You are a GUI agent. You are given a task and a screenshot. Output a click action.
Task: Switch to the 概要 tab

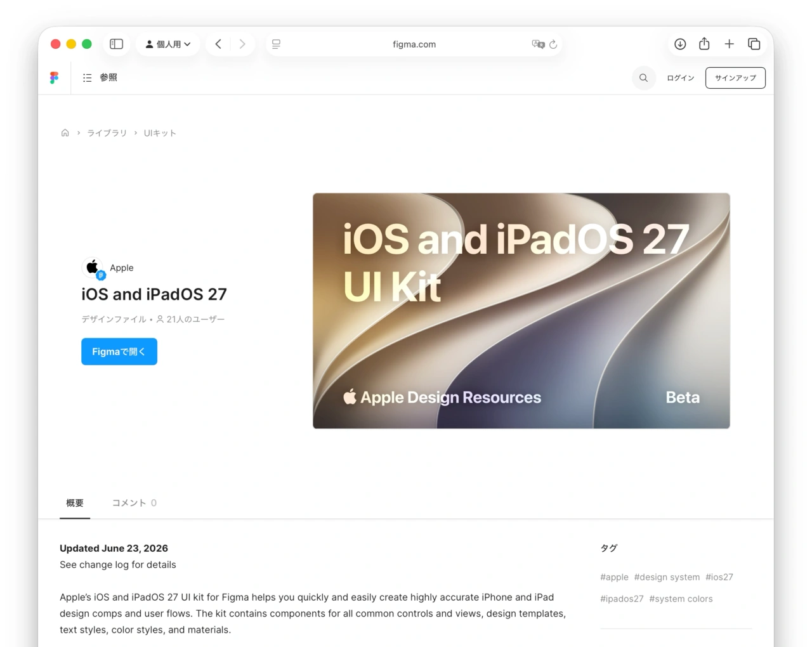tap(75, 503)
